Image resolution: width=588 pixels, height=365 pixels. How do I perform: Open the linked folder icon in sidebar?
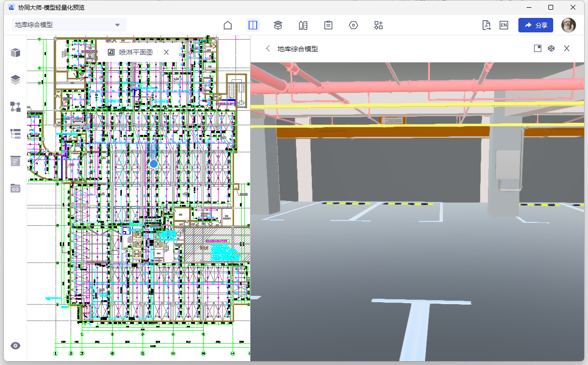click(15, 189)
